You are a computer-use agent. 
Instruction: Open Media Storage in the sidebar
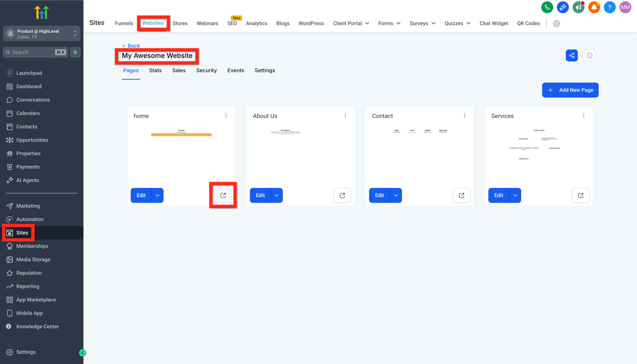click(x=33, y=260)
